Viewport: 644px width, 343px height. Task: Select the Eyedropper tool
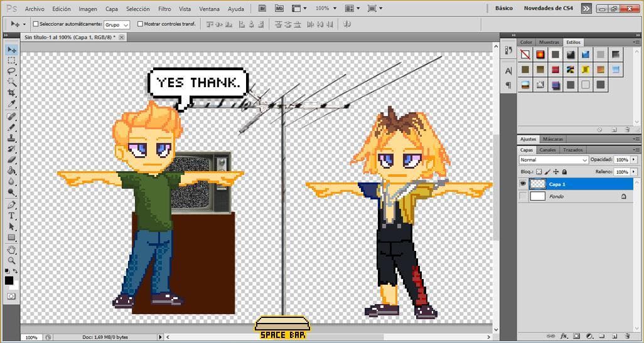click(x=11, y=104)
